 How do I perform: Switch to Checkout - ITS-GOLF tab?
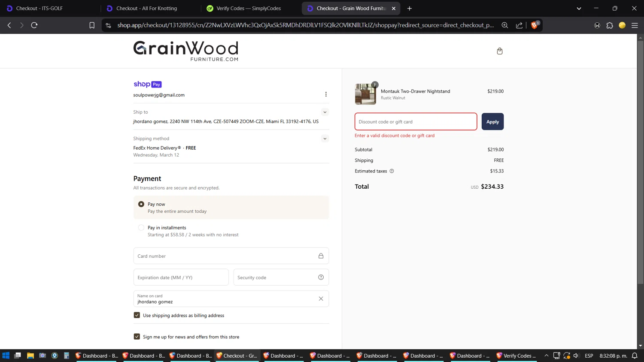tap(50, 8)
